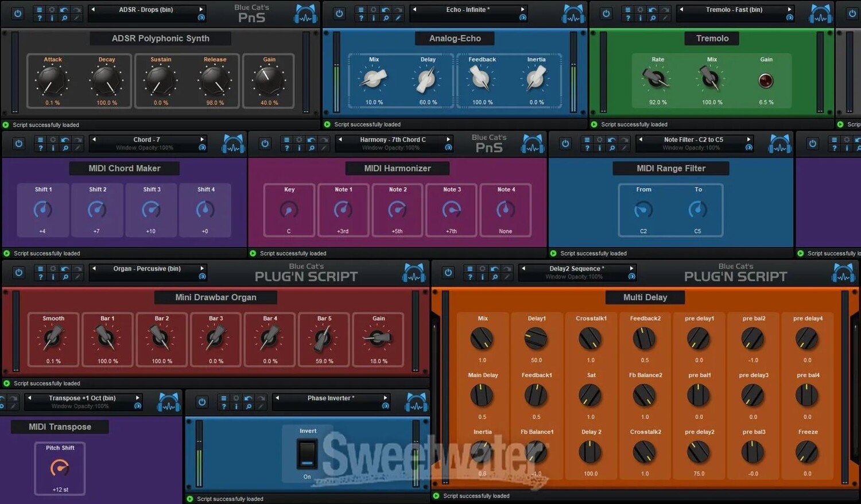
Task: Click pencil edit icon in MIDI Harmonizer toolbar
Action: 324,148
